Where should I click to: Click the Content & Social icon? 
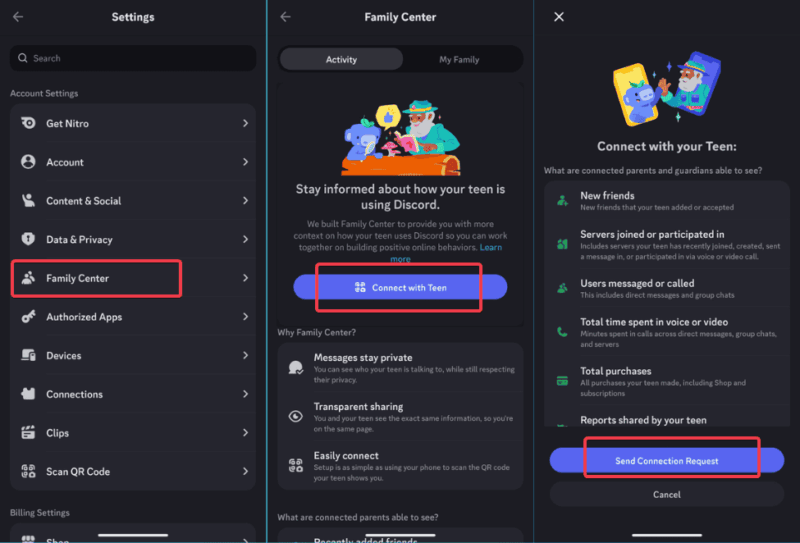[28, 201]
